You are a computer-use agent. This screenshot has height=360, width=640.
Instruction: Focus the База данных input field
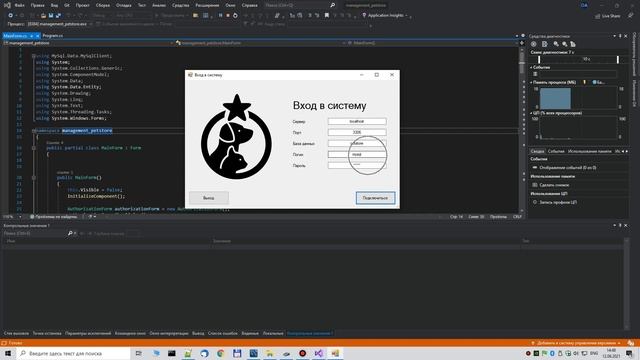click(x=357, y=143)
